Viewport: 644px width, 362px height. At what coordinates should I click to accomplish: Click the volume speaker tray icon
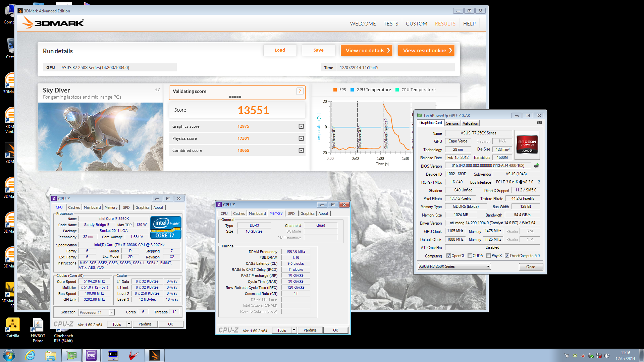point(607,356)
